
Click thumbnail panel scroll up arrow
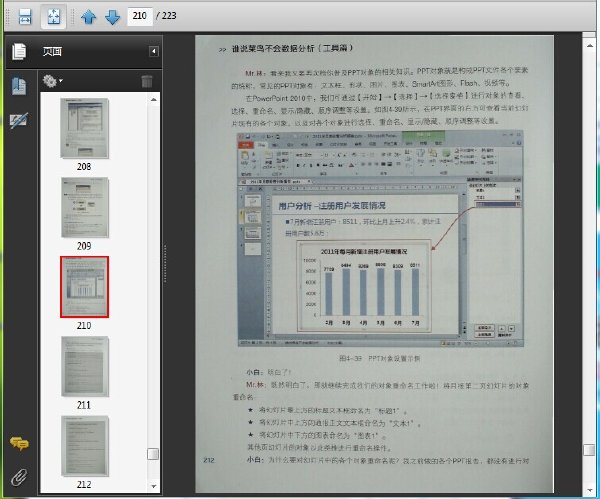tap(153, 99)
